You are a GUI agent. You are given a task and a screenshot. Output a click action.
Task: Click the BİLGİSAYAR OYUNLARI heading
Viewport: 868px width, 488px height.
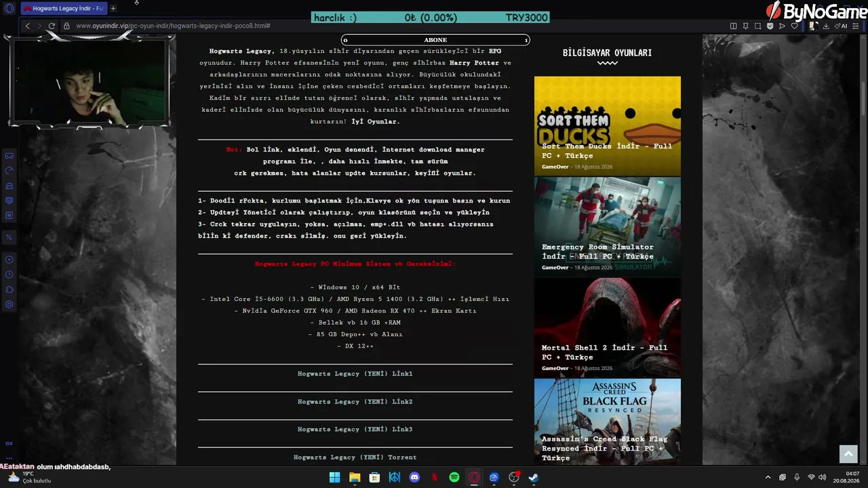[607, 53]
